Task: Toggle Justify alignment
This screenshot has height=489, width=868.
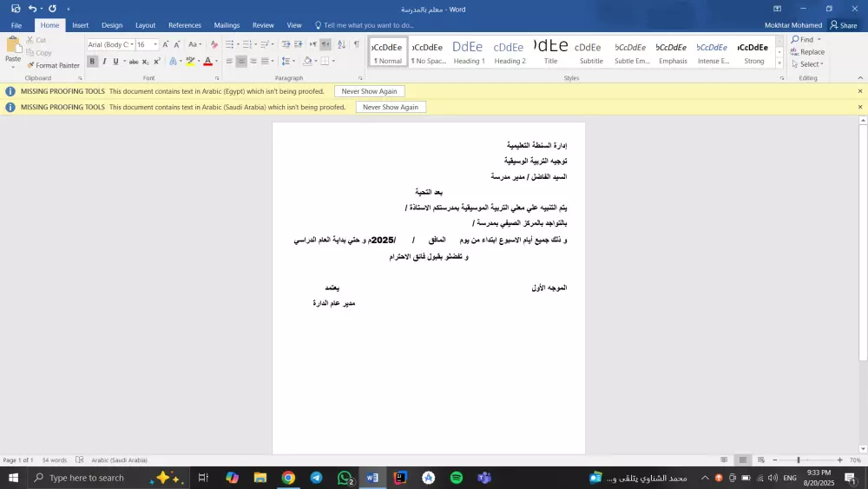Action: 265,62
